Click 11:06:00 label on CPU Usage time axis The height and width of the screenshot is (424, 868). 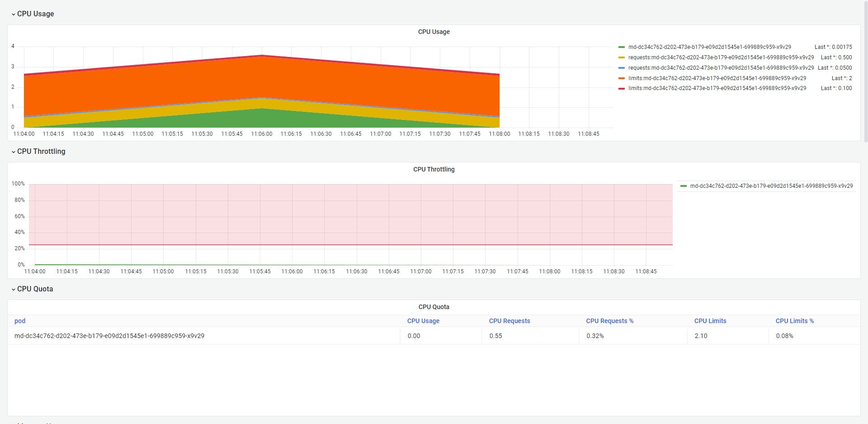262,134
